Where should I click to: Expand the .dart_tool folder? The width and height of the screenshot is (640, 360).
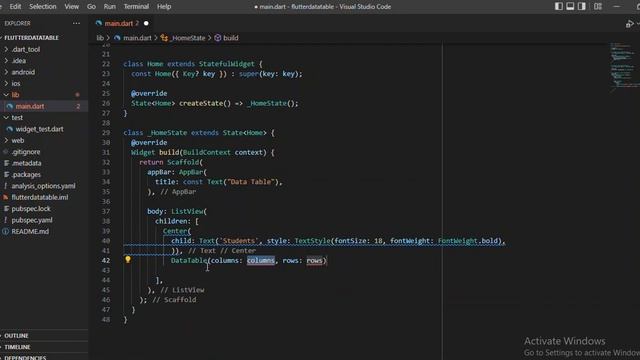coord(25,49)
